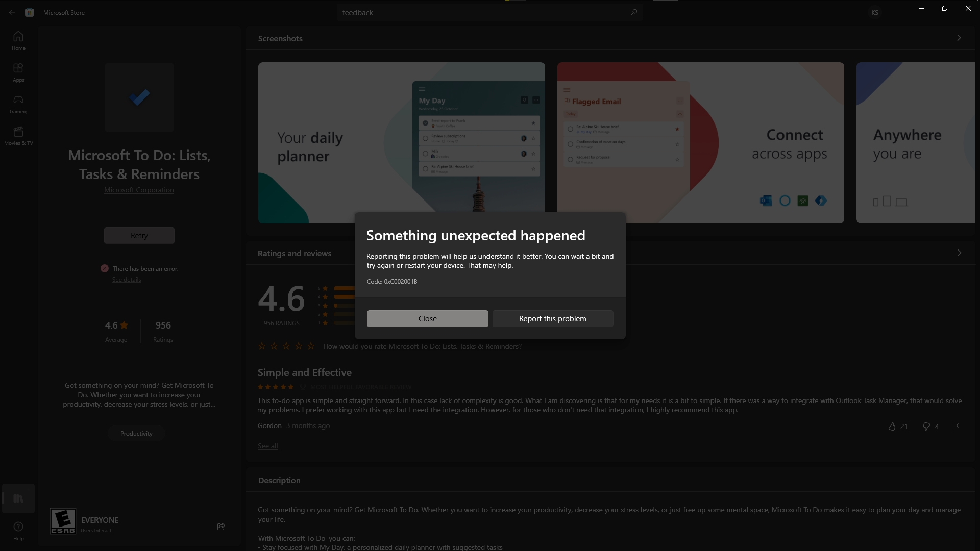The image size is (980, 551).
Task: Open See details error link
Action: 127,279
